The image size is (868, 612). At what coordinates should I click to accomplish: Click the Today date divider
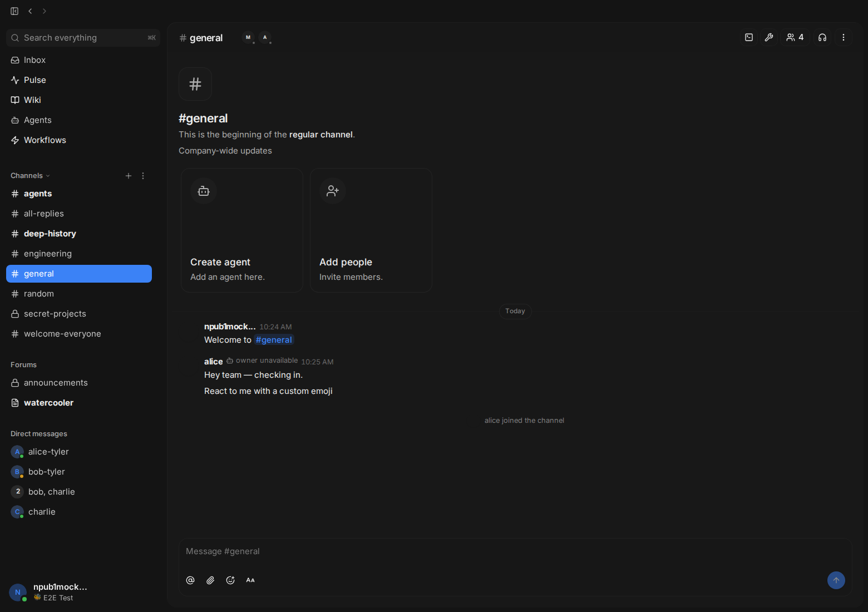coord(515,311)
